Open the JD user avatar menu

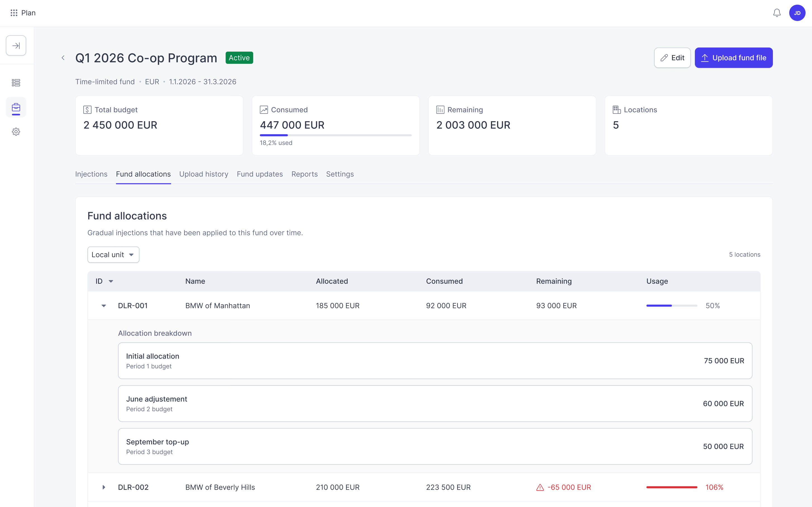[797, 13]
